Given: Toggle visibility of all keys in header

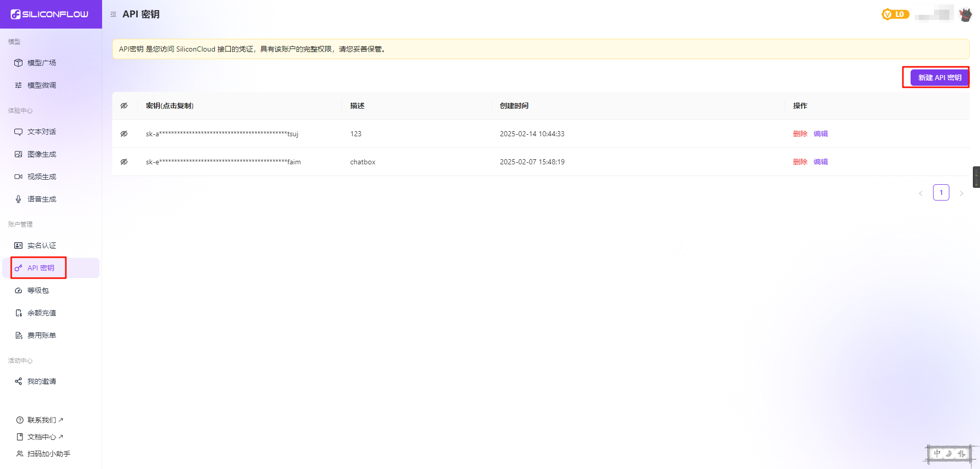Looking at the screenshot, I should click(x=124, y=106).
